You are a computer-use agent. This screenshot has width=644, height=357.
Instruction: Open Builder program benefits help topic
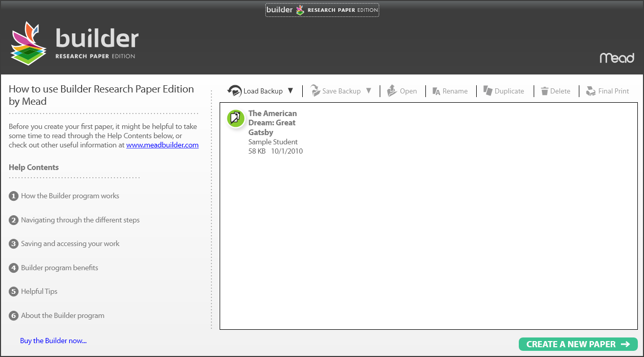60,268
